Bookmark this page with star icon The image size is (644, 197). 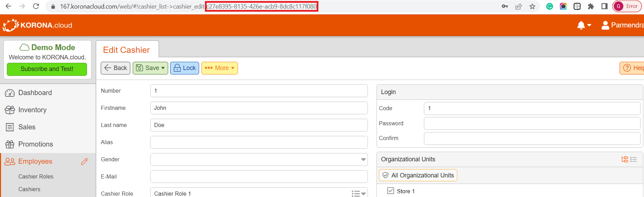tap(532, 6)
